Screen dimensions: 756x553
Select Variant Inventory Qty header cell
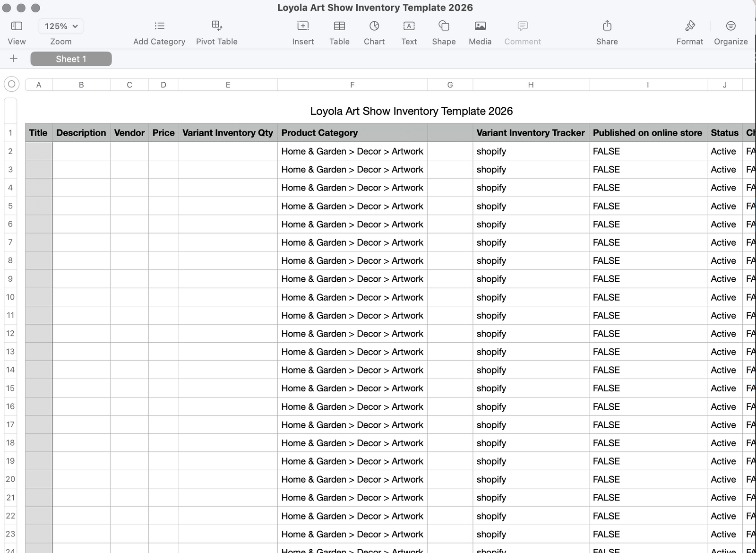click(x=228, y=133)
